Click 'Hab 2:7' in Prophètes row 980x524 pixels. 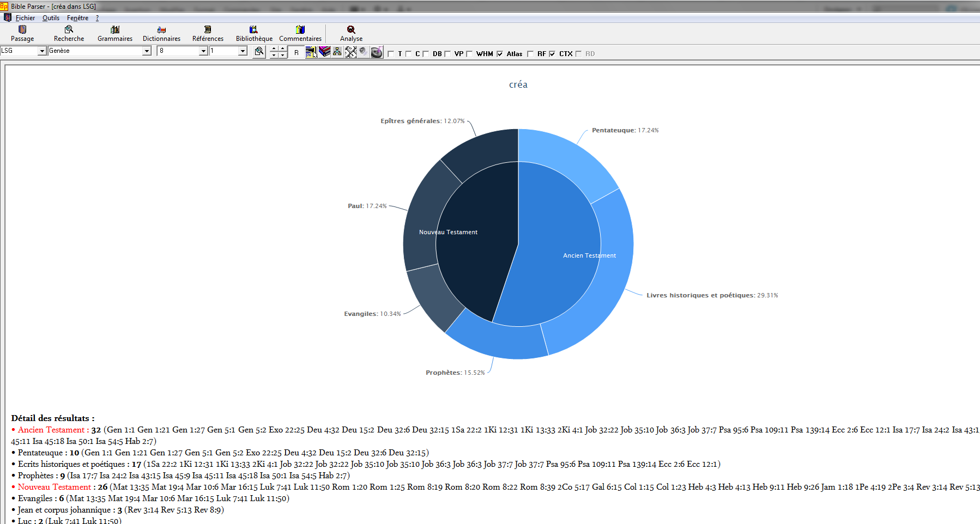[332, 476]
